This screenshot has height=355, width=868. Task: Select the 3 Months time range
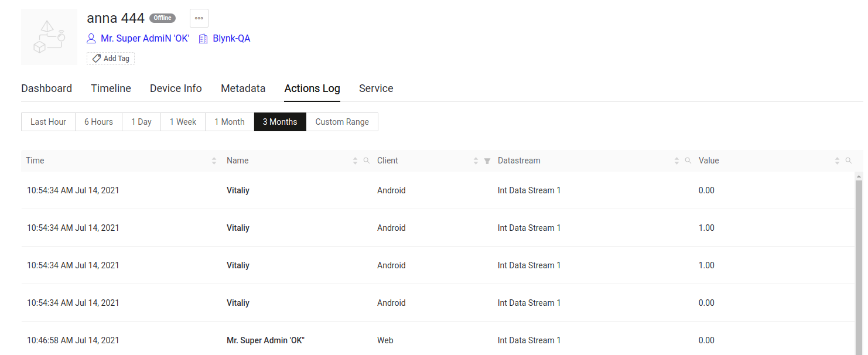280,122
